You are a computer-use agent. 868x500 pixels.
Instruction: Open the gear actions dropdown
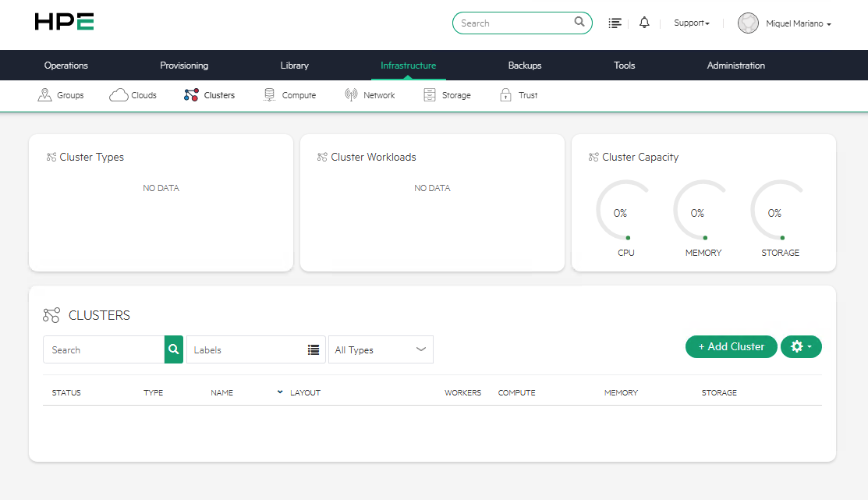801,346
